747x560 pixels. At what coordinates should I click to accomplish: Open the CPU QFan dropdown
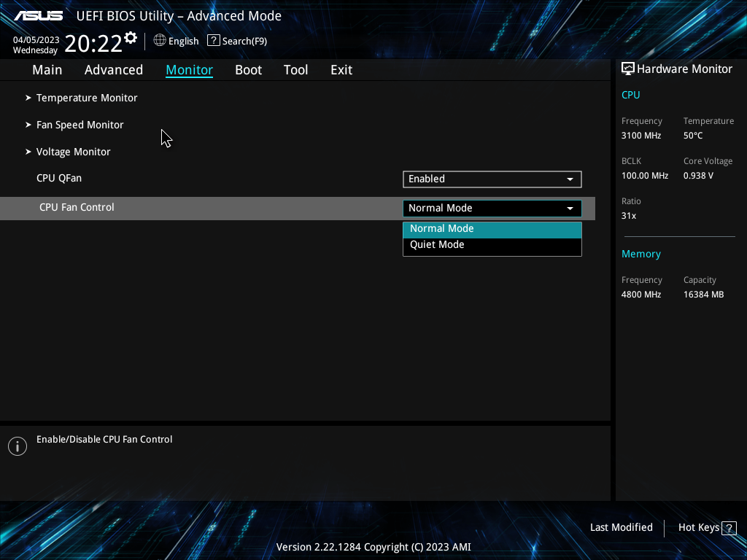coord(492,179)
